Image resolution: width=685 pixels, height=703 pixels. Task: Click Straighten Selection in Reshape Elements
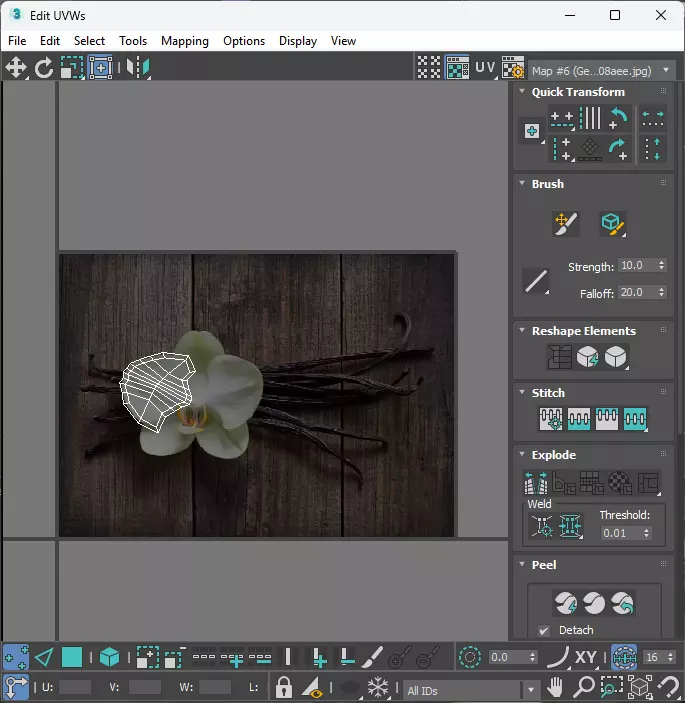tap(559, 357)
